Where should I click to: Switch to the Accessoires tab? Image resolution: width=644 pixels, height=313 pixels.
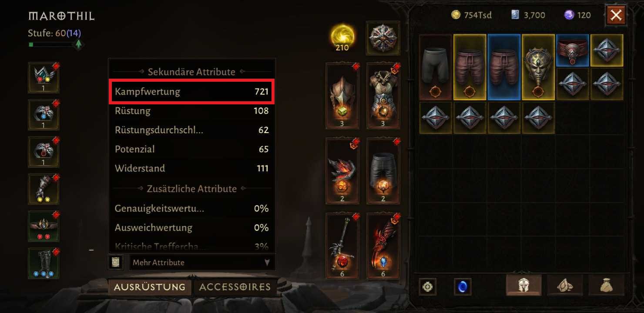[235, 287]
